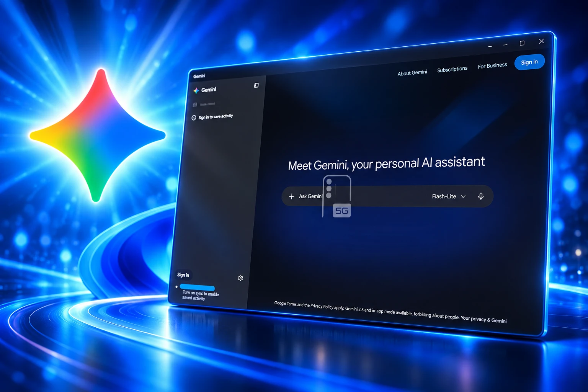Open Your privacy & Gemini footer link
This screenshot has height=392, width=588.
[x=483, y=319]
